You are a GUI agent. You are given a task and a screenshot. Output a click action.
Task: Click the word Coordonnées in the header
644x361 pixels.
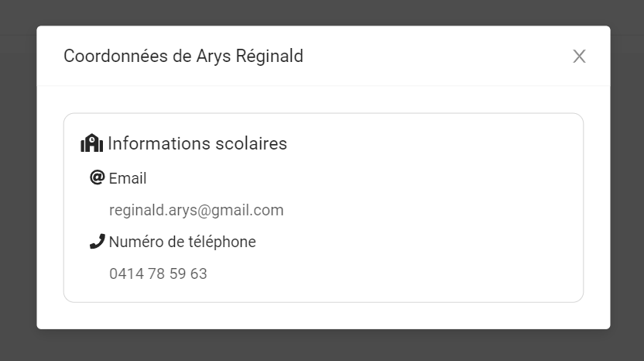[116, 57]
